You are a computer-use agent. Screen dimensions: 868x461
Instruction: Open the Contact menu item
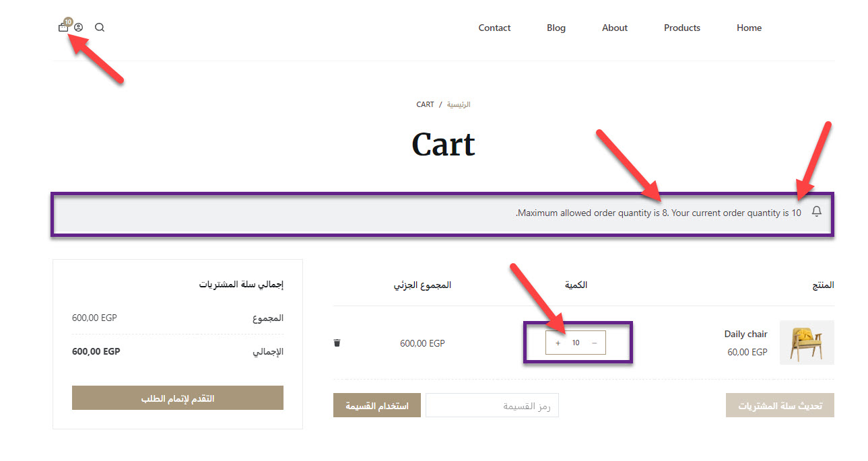[x=494, y=28]
